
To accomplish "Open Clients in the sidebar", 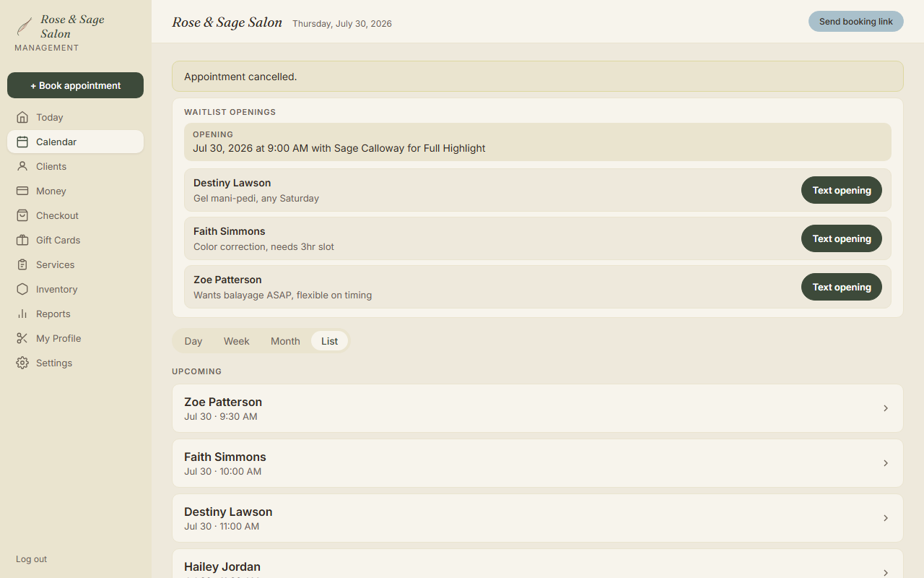I will [x=75, y=166].
